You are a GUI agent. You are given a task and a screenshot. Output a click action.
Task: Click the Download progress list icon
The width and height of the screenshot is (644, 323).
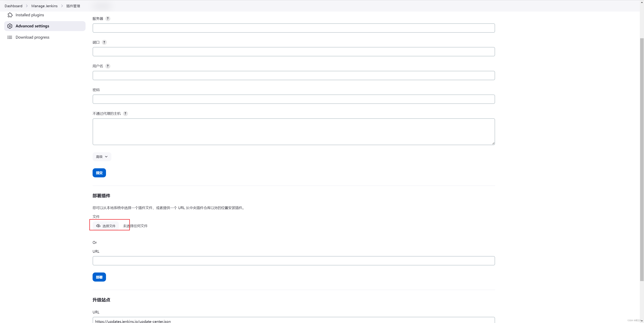10,37
